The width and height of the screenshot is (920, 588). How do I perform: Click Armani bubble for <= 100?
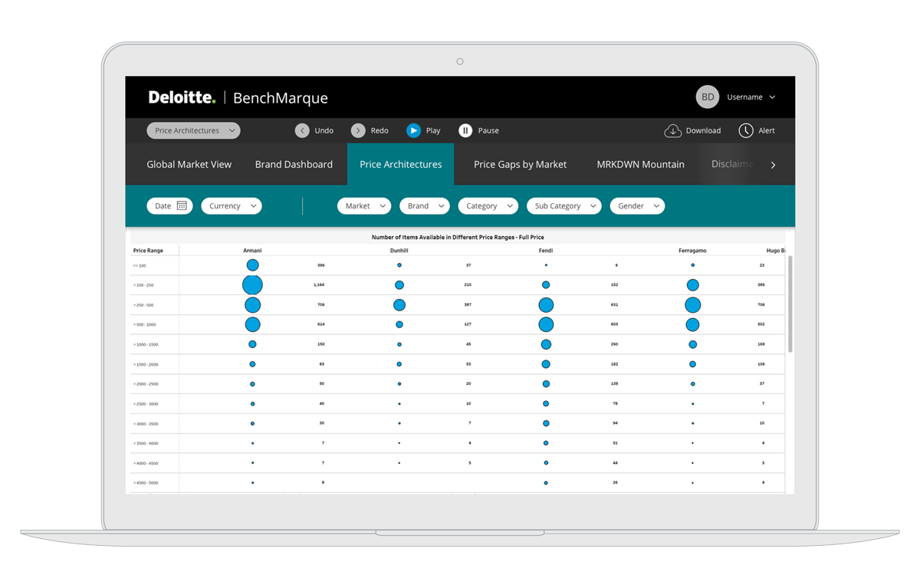click(x=252, y=265)
